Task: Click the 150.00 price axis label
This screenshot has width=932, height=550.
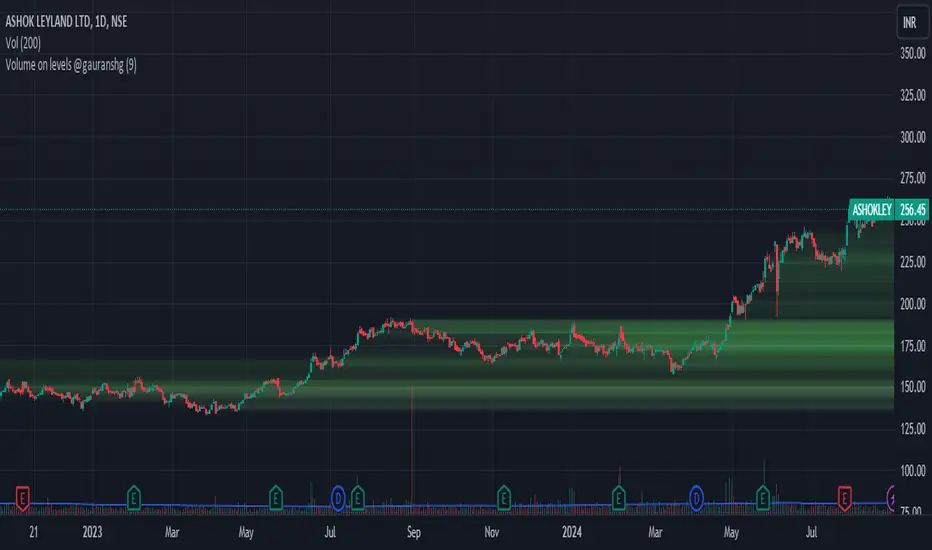Action: click(912, 387)
